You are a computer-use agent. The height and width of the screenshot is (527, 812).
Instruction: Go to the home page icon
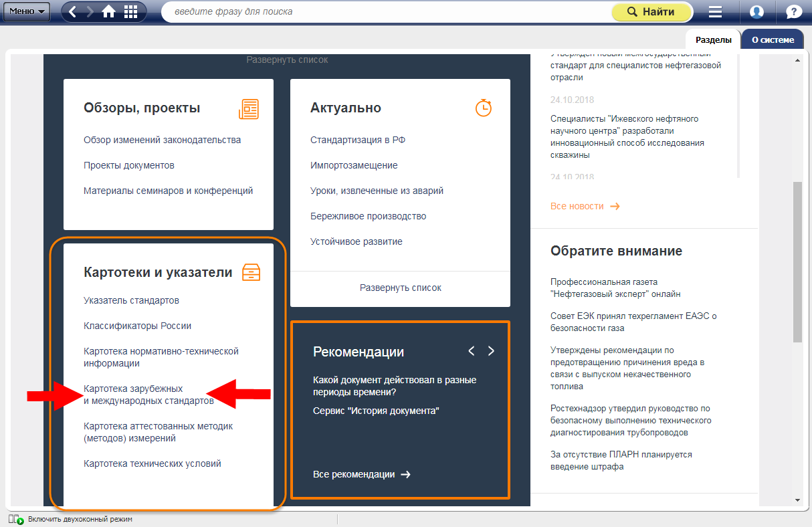tap(109, 12)
